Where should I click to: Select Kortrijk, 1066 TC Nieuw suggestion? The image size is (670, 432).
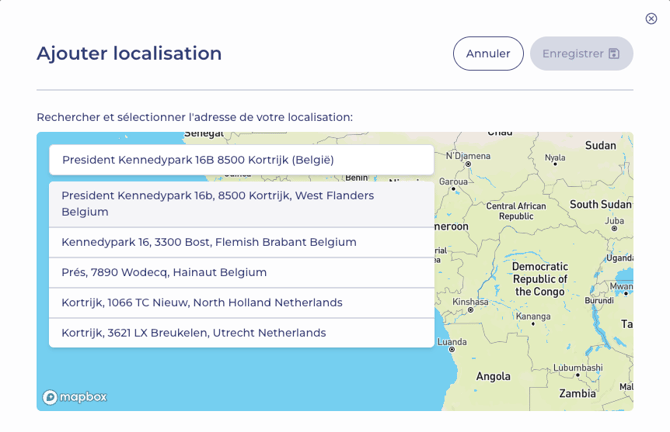241,303
